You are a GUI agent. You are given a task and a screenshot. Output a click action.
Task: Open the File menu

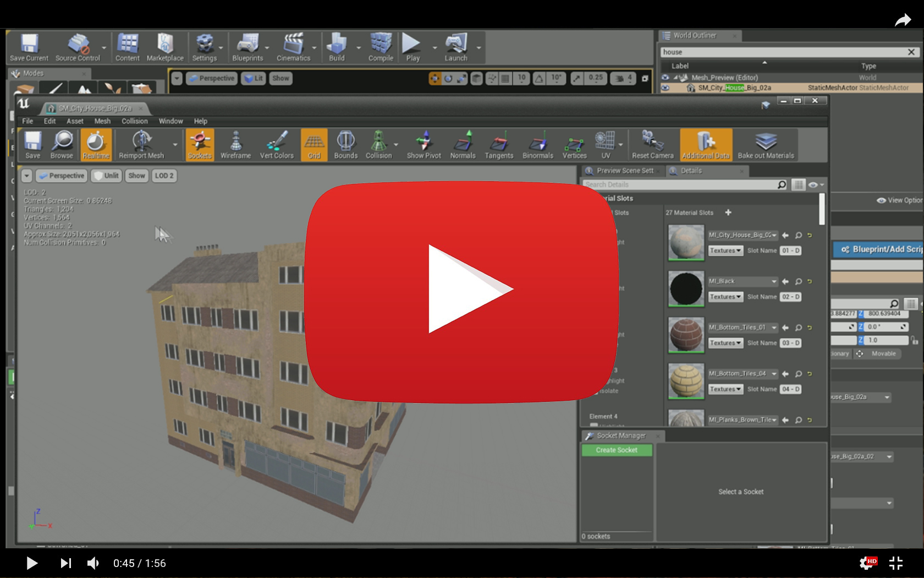[28, 121]
